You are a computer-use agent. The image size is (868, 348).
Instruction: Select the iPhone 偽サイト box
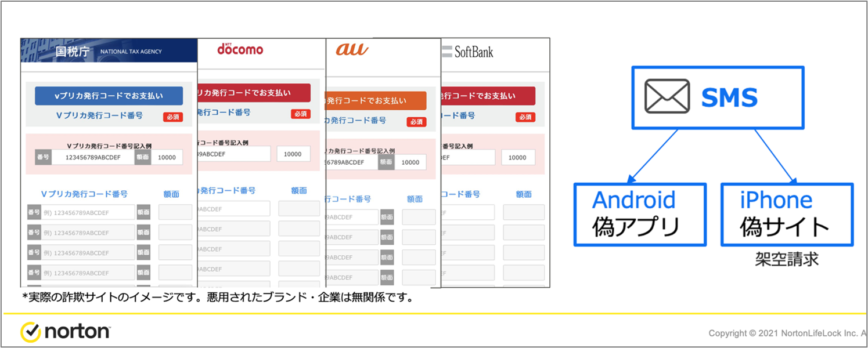point(787,215)
